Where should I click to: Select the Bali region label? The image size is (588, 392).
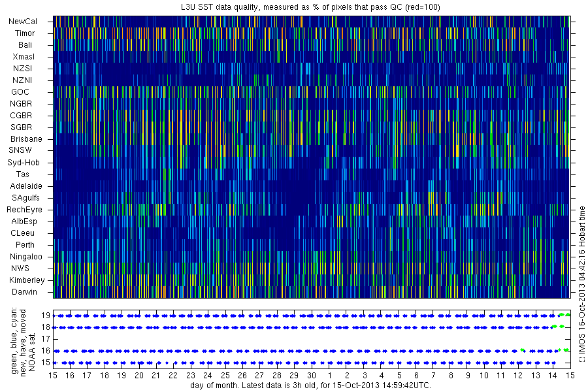pos(25,44)
